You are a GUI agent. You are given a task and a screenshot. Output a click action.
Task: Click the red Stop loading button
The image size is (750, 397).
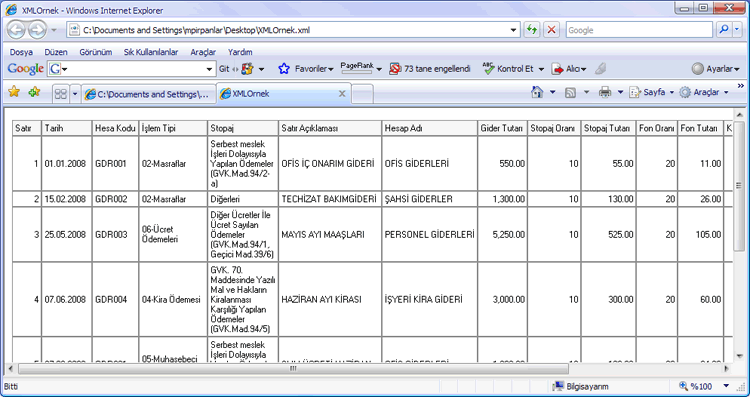551,30
